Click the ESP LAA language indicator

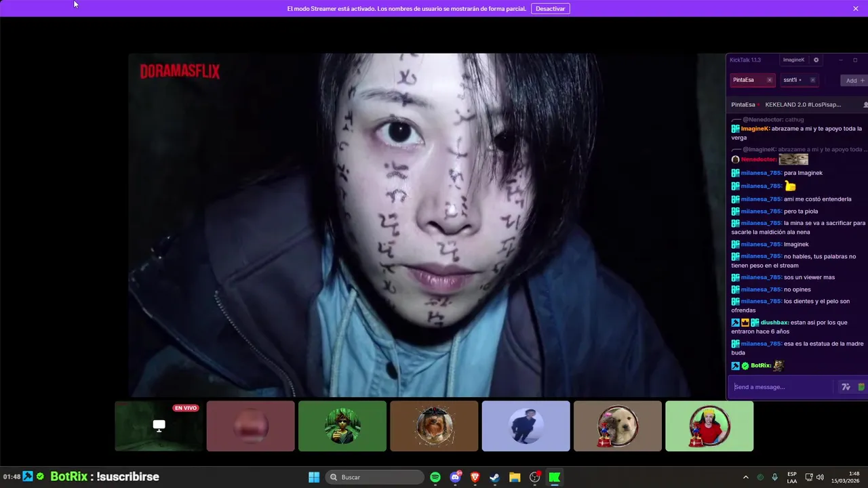[792, 477]
